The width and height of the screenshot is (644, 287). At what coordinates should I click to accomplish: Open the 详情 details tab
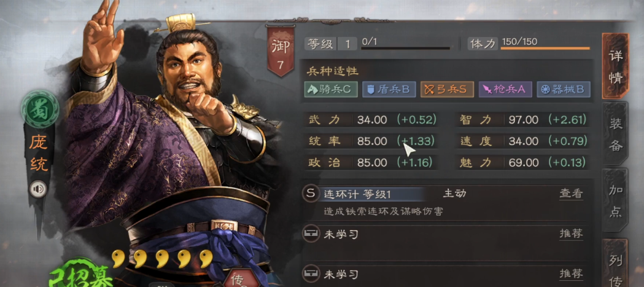[615, 66]
